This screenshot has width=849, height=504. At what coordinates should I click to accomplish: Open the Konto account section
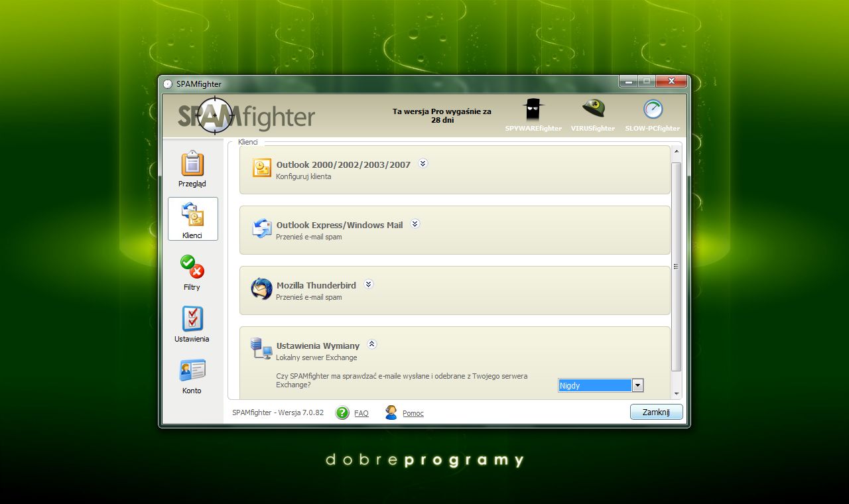192,376
